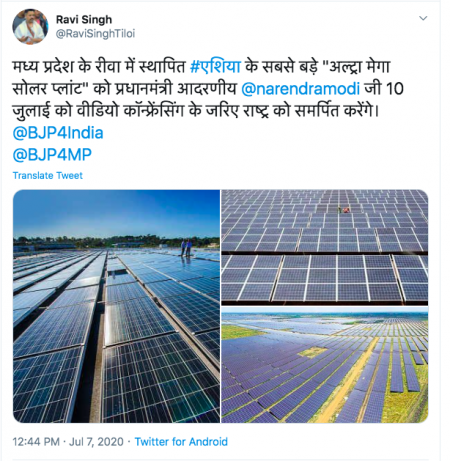
Task: Open the @BJP4India mention
Action: click(x=58, y=133)
